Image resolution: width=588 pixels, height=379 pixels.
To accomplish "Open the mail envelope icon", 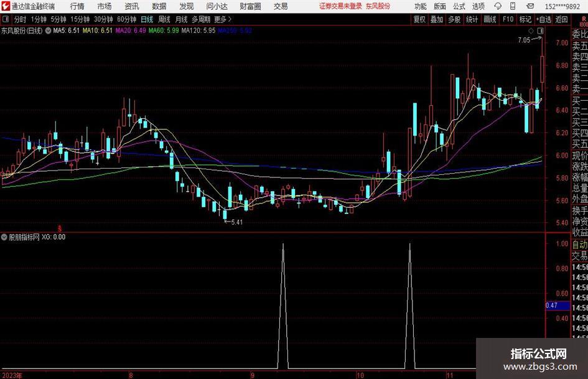I will point(530,6).
